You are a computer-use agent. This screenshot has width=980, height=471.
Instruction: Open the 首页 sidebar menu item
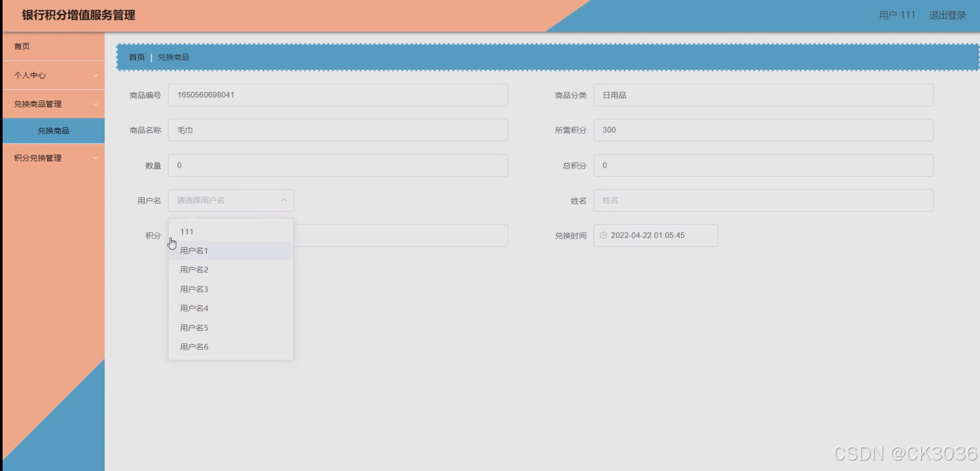pyautogui.click(x=52, y=46)
